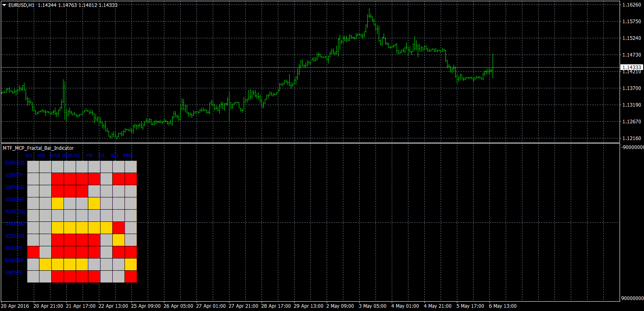The height and width of the screenshot is (311, 644).
Task: Click the yellow USDCAD D1 cell
Action: 107,228
